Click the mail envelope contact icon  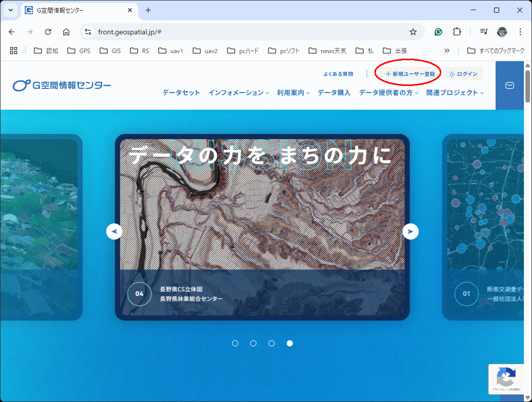pyautogui.click(x=510, y=85)
